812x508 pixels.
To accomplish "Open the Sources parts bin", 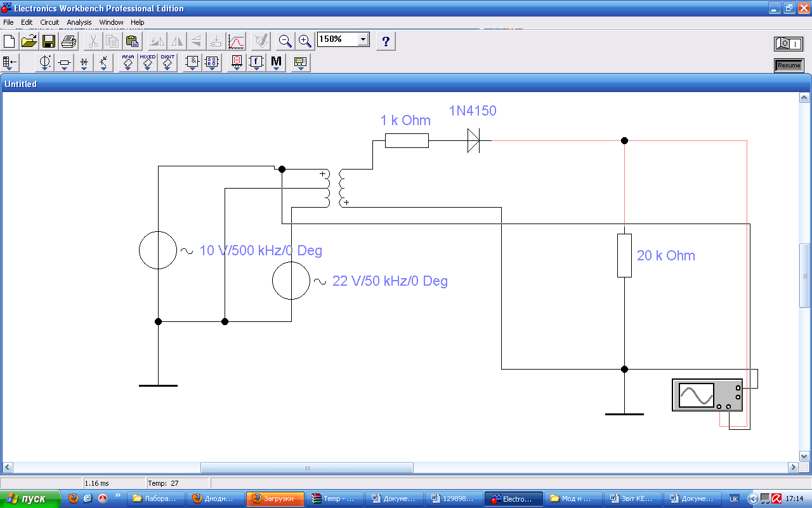I will click(x=46, y=63).
